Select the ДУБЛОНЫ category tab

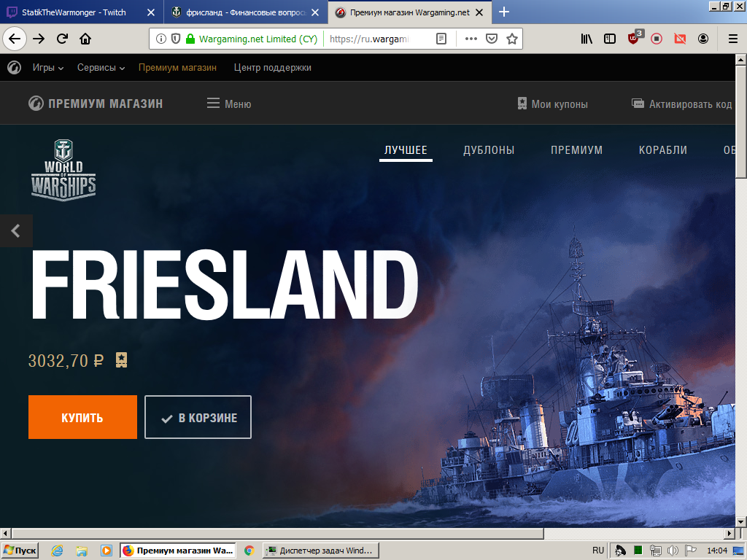point(489,150)
